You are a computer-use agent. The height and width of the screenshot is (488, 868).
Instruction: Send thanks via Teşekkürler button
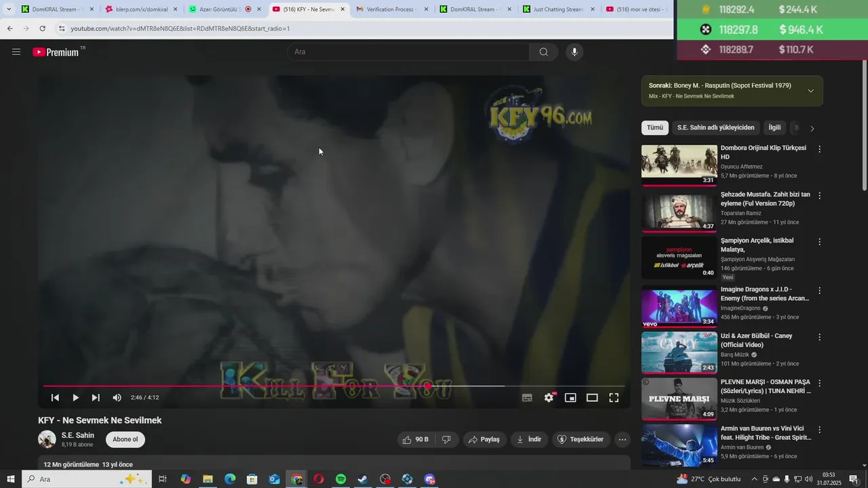point(581,440)
